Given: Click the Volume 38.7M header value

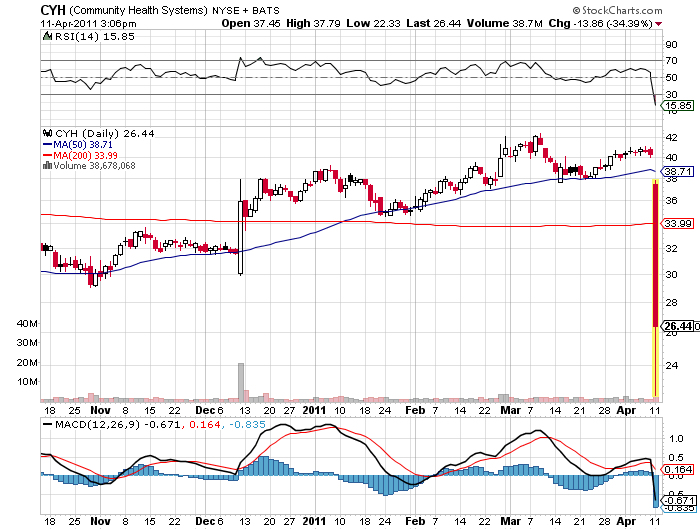Looking at the screenshot, I should pyautogui.click(x=504, y=23).
